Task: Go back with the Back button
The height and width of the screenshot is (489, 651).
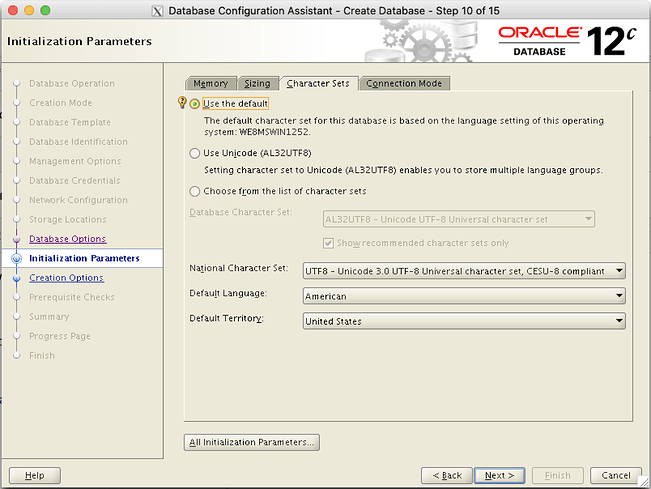Action: (x=447, y=475)
